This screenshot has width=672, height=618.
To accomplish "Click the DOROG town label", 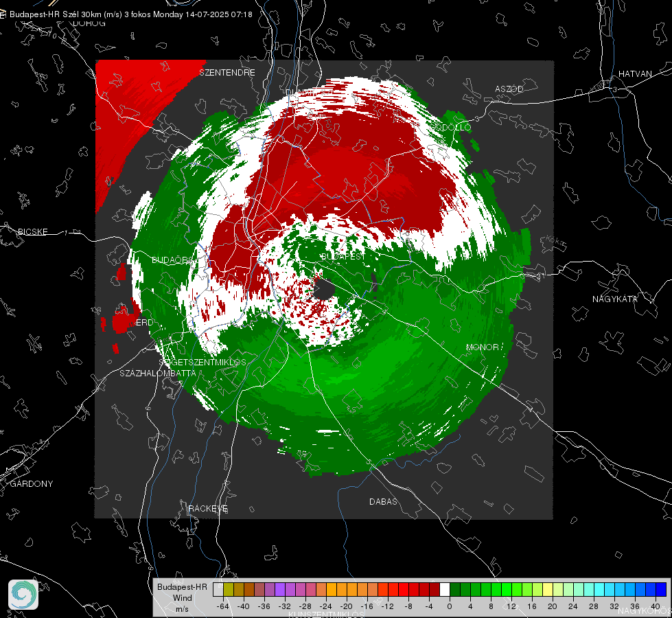I will (x=89, y=23).
